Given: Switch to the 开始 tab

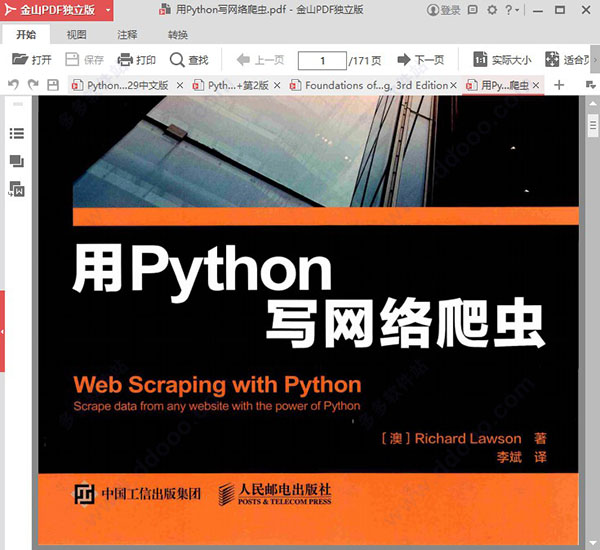Looking at the screenshot, I should pos(26,35).
